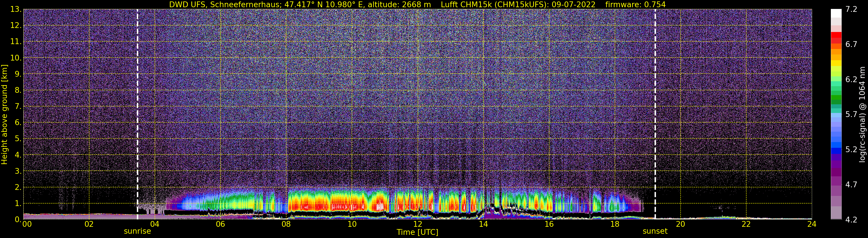Click the '5.2' colorbar value label

click(851, 150)
